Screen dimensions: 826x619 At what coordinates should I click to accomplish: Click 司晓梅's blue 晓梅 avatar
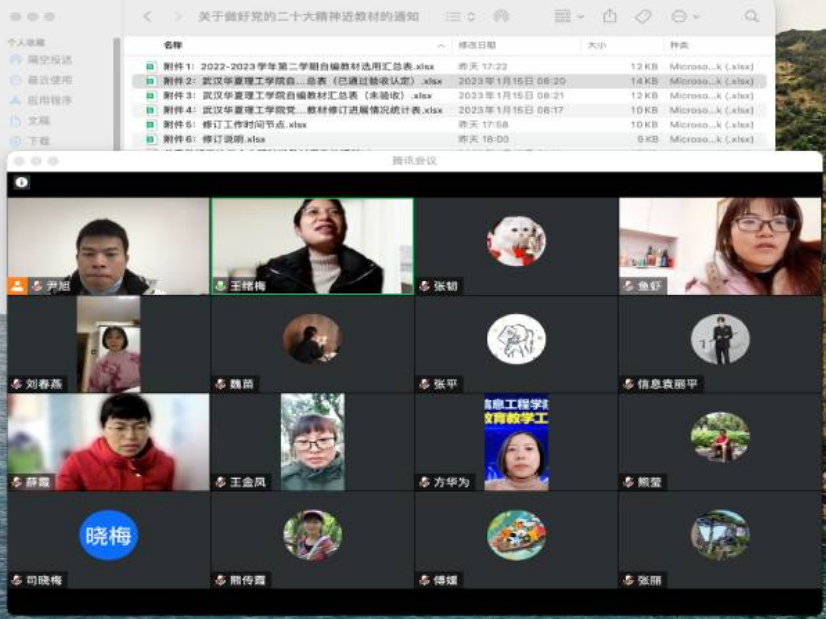pyautogui.click(x=108, y=535)
